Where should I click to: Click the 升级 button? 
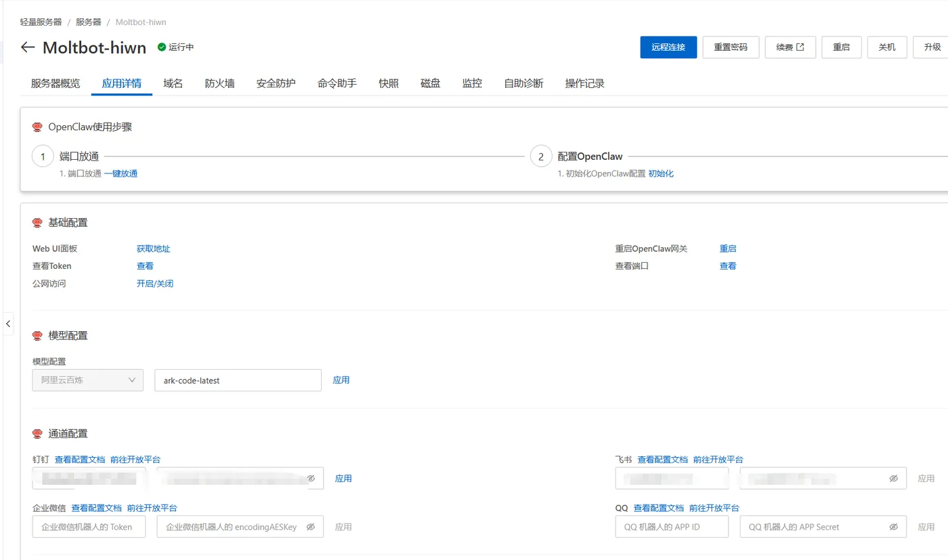pyautogui.click(x=932, y=47)
